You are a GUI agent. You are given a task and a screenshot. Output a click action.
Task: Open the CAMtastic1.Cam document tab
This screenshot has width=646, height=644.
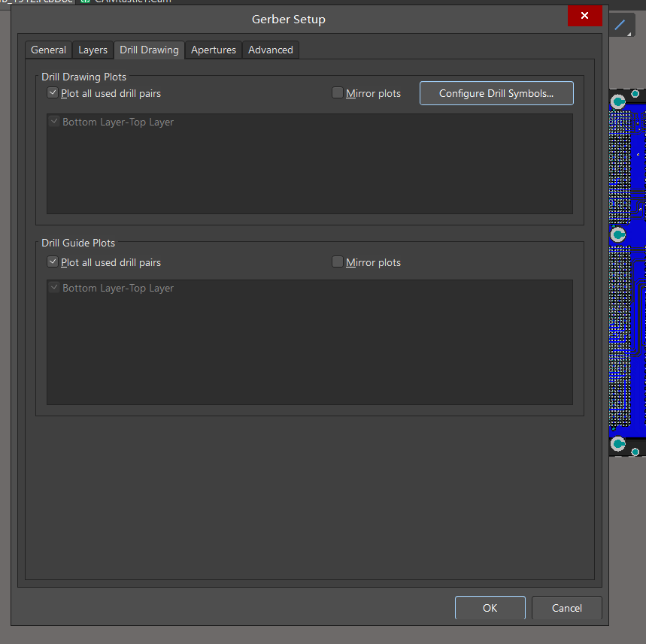[127, 2]
